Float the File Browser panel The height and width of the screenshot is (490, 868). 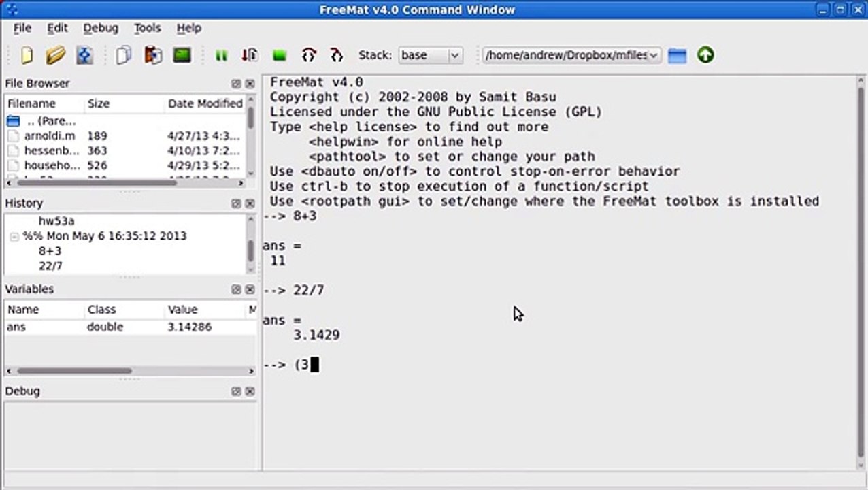pyautogui.click(x=236, y=84)
